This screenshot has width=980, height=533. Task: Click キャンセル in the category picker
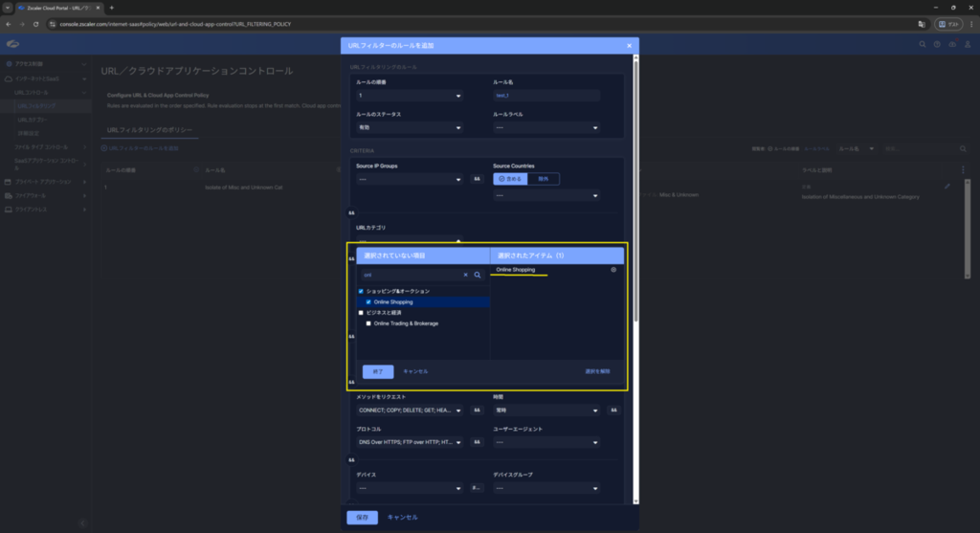click(x=415, y=372)
